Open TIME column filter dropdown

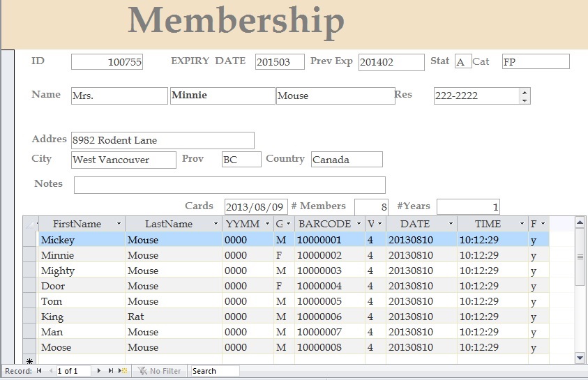(x=522, y=224)
